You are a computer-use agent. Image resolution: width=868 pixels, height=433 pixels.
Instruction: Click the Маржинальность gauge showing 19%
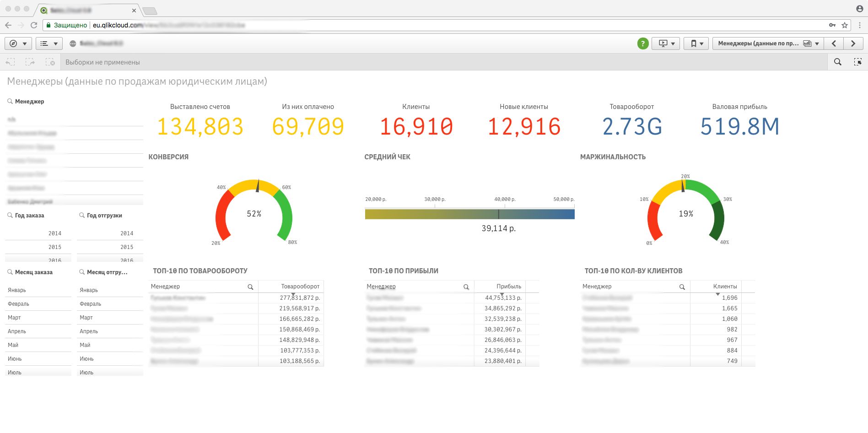click(x=686, y=211)
